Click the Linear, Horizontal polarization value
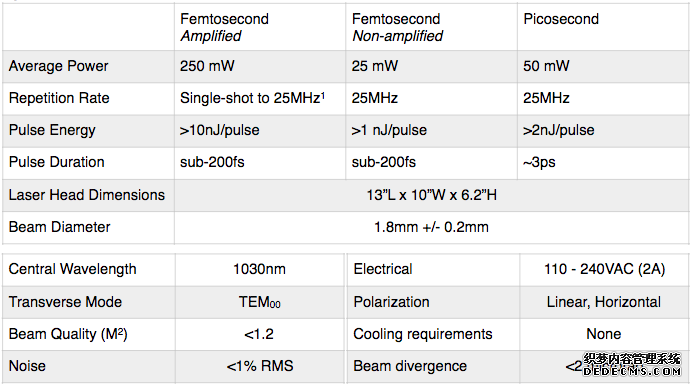 tap(604, 302)
